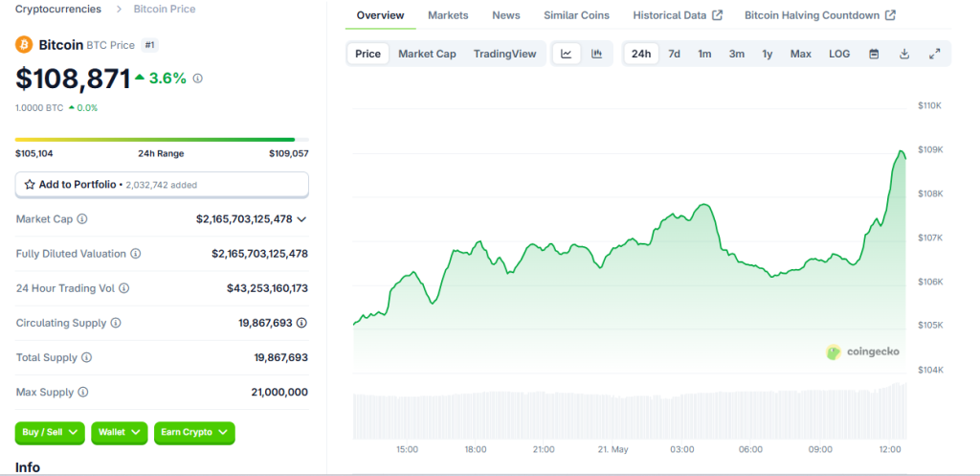Switch chart to Market Cap view

click(x=427, y=54)
